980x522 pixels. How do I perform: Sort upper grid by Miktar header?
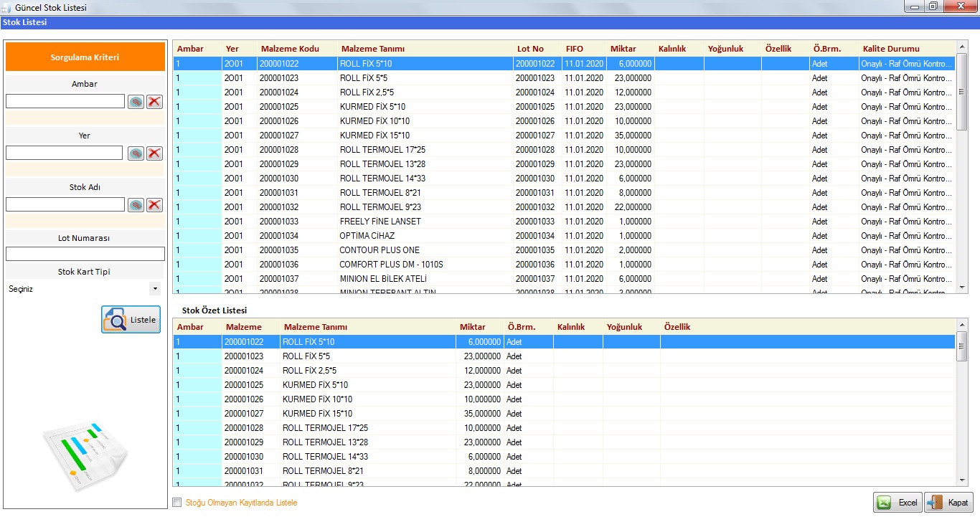(x=623, y=49)
